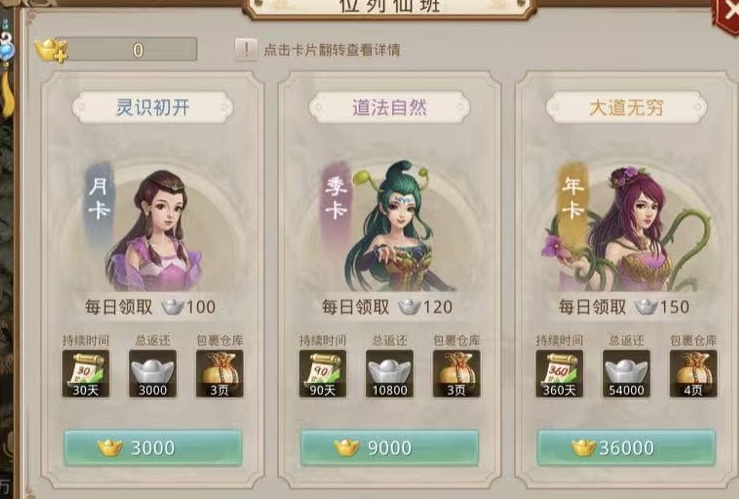
Task: Select the 灵识初开 title banner
Action: (153, 107)
